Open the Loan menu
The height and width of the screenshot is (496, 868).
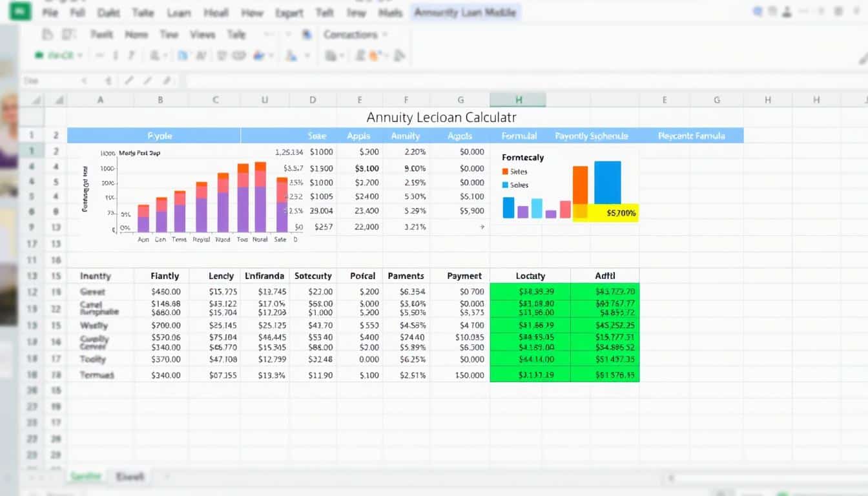point(179,12)
